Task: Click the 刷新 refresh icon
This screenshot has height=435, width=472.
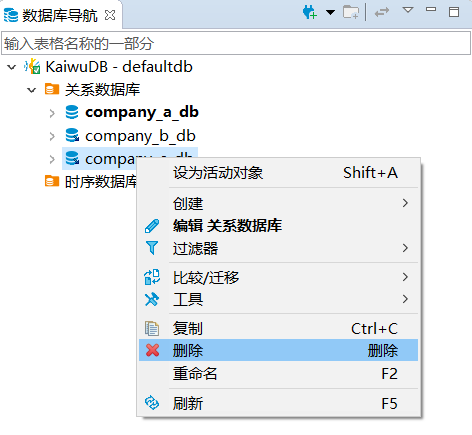Action: pyautogui.click(x=152, y=403)
